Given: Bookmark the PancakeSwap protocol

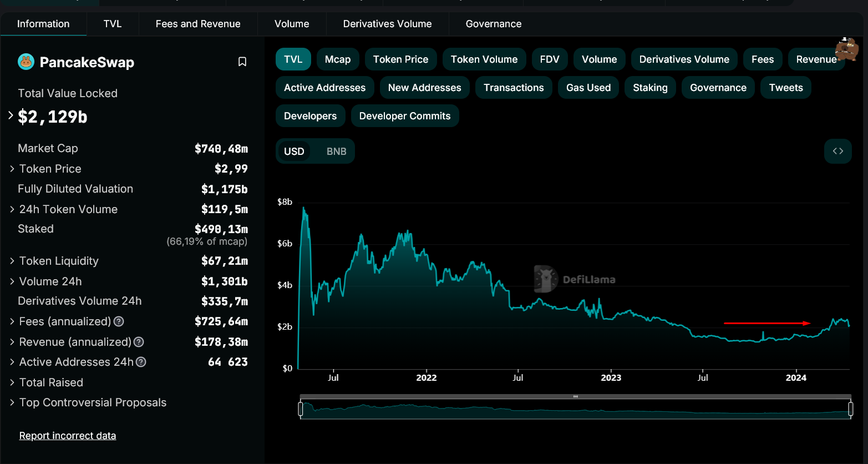Looking at the screenshot, I should 242,62.
